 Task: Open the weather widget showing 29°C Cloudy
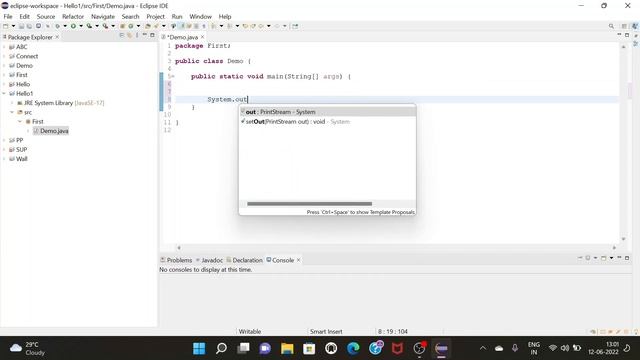27,348
